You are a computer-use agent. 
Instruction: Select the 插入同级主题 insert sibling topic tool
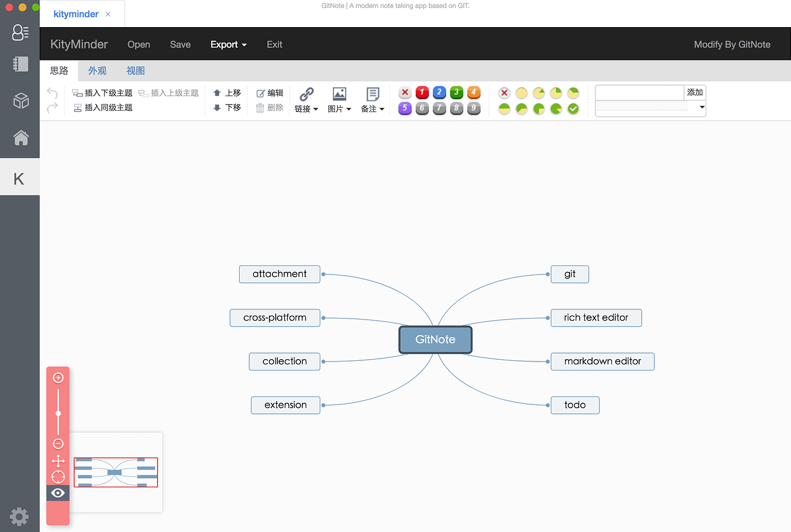102,107
